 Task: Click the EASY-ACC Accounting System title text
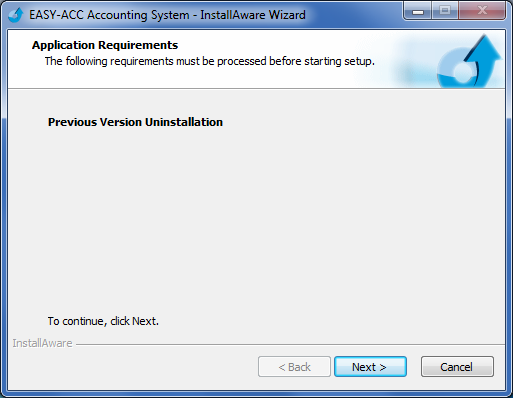tap(109, 15)
